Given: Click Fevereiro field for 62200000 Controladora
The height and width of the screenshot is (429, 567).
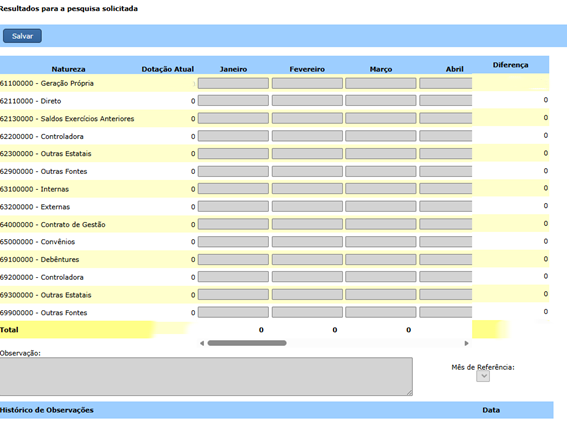Looking at the screenshot, I should [x=307, y=136].
